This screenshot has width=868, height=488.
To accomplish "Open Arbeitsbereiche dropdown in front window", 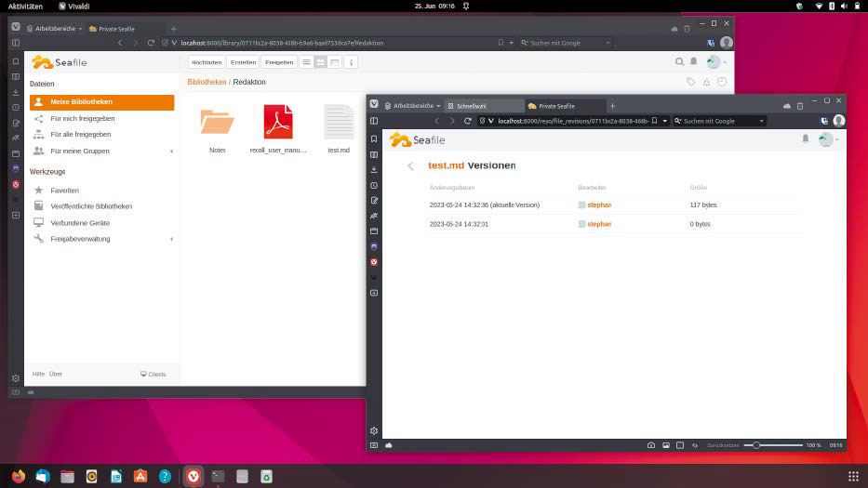I will [x=413, y=106].
